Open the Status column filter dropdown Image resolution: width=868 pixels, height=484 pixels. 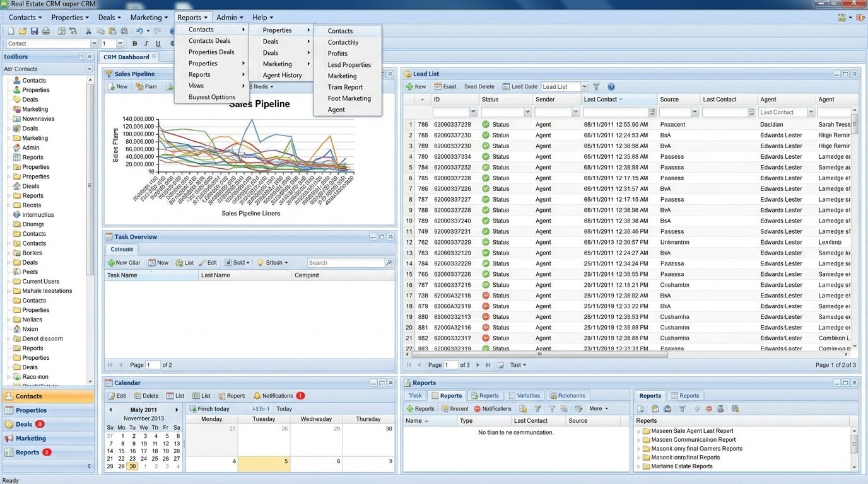point(527,112)
